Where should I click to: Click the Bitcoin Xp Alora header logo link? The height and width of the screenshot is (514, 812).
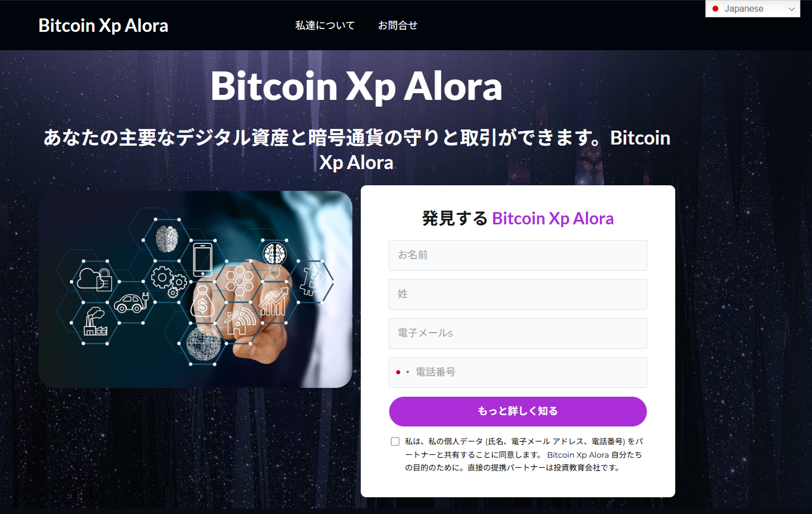[103, 25]
